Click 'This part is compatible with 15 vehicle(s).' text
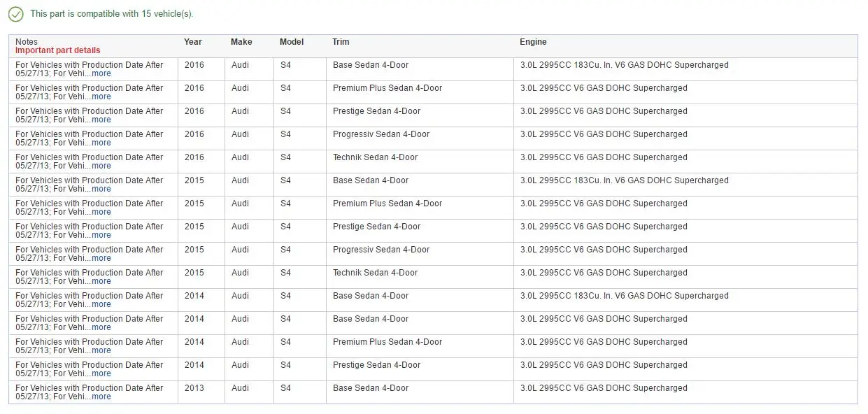 [112, 14]
